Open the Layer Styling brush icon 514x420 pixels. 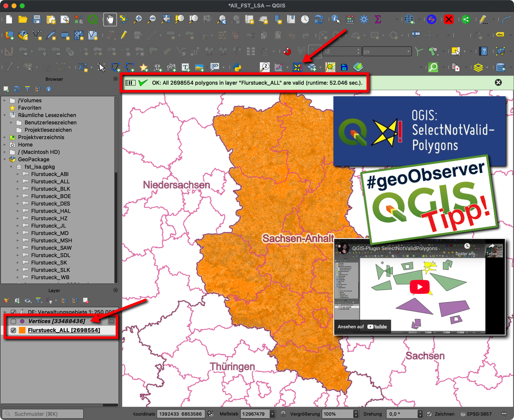point(6,300)
